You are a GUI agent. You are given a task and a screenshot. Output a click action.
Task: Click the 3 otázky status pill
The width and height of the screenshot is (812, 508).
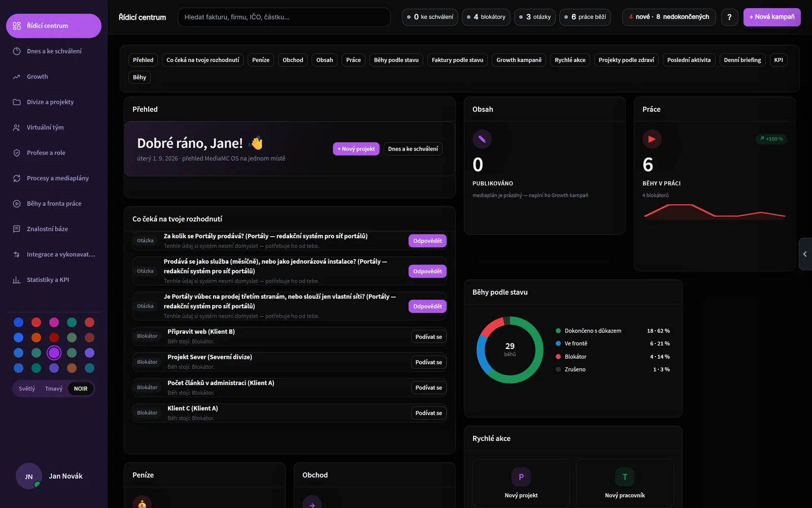535,17
